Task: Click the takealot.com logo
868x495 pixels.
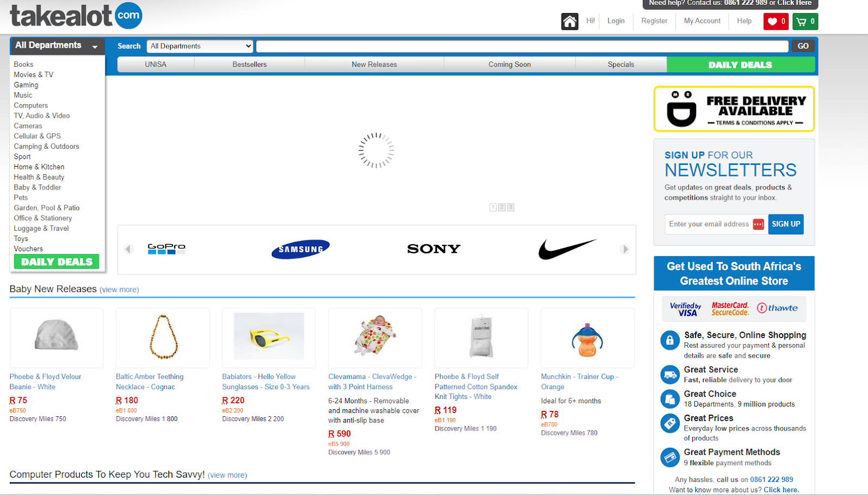Action: tap(76, 16)
